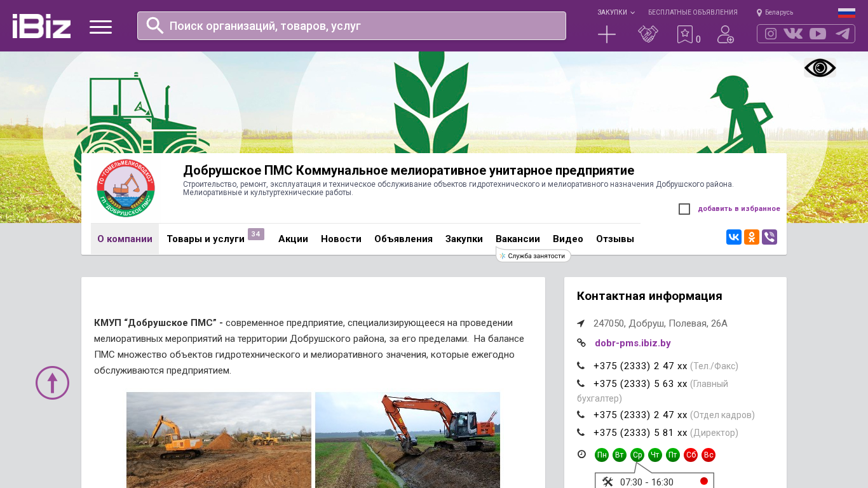Open the Instagram icon in header
This screenshot has width=868, height=488.
tap(771, 34)
